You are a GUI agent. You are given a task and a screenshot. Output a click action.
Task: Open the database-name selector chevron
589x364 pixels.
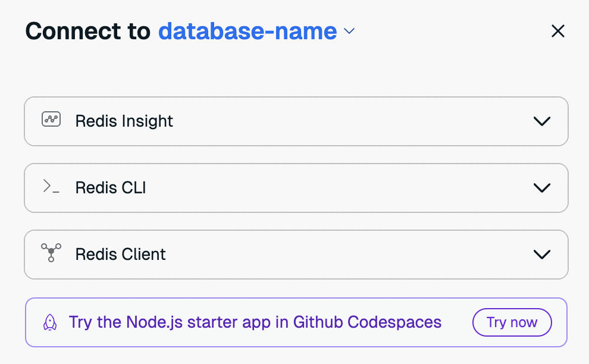coord(349,32)
